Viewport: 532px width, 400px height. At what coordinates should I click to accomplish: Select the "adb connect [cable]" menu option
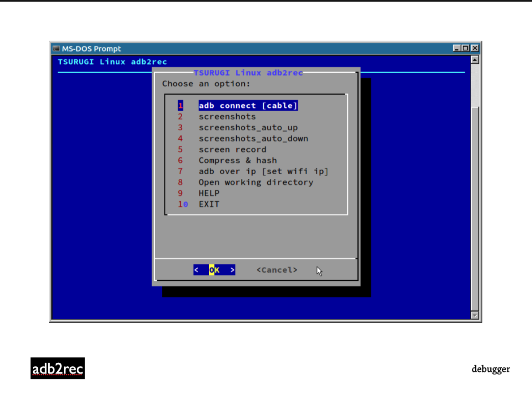(x=248, y=106)
